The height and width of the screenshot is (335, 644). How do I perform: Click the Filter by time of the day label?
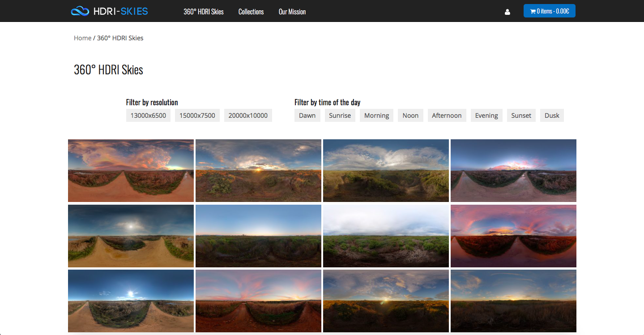[x=328, y=103]
